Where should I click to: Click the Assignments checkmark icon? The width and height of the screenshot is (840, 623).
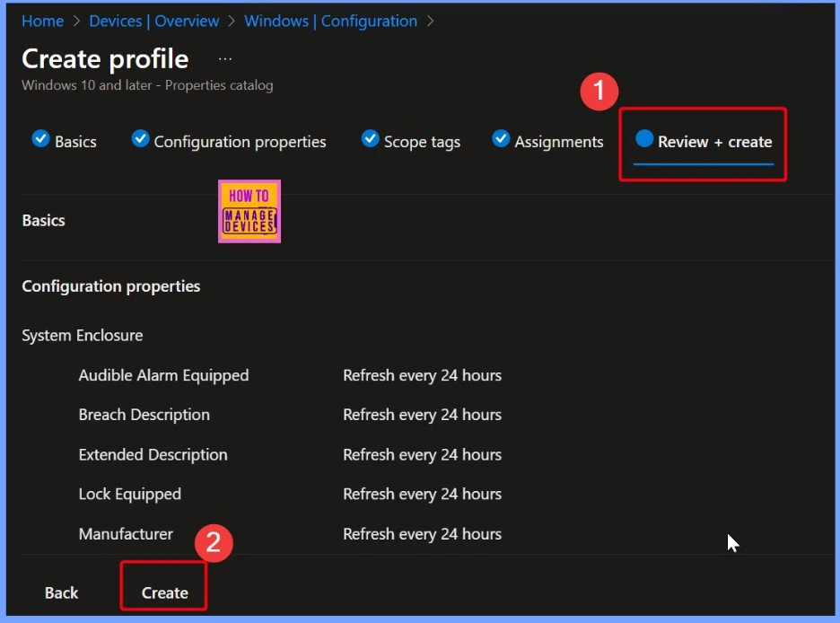click(x=501, y=138)
